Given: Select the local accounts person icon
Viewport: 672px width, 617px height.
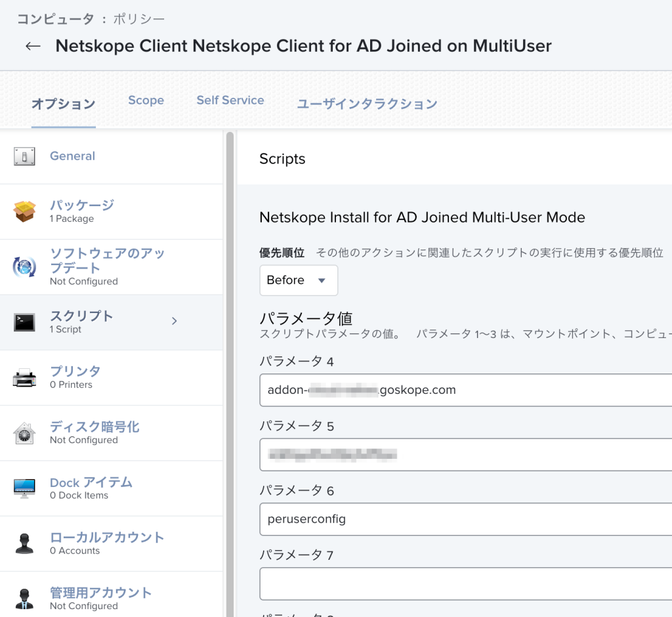Looking at the screenshot, I should 24,543.
